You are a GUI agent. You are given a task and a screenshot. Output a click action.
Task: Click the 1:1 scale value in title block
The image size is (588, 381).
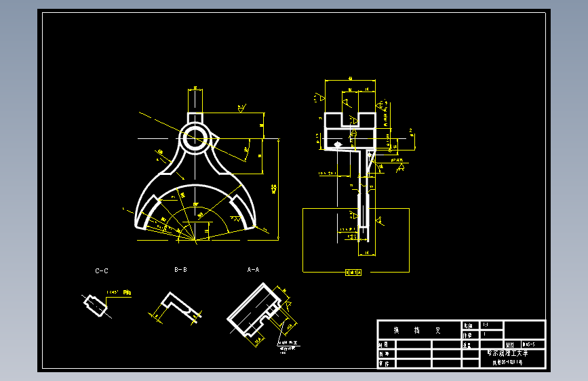[x=486, y=325]
